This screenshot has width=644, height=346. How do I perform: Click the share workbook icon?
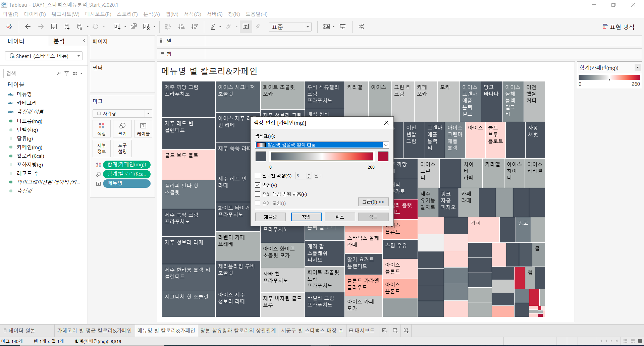coord(361,26)
